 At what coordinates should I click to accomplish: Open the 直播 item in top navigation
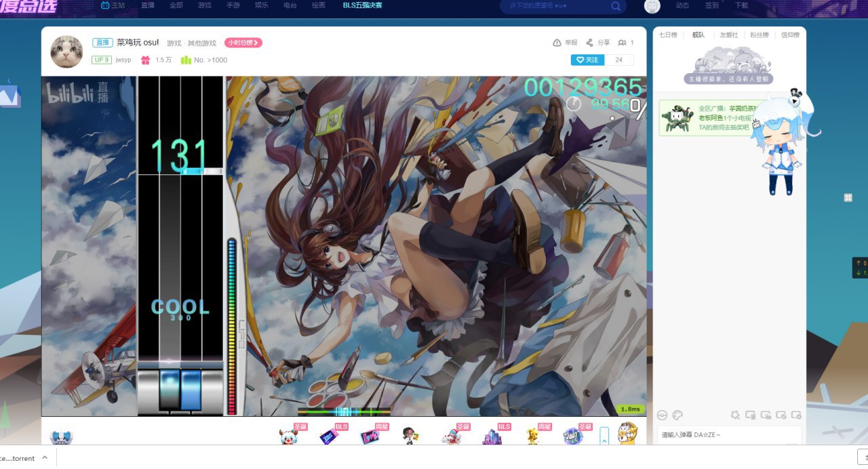tap(148, 5)
